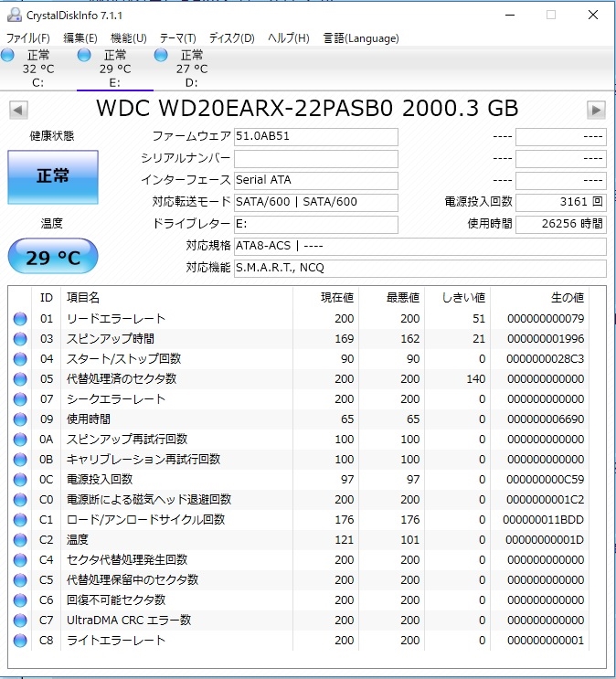Click the 対応転送モード field SATA/600 | SATA/600

click(316, 203)
